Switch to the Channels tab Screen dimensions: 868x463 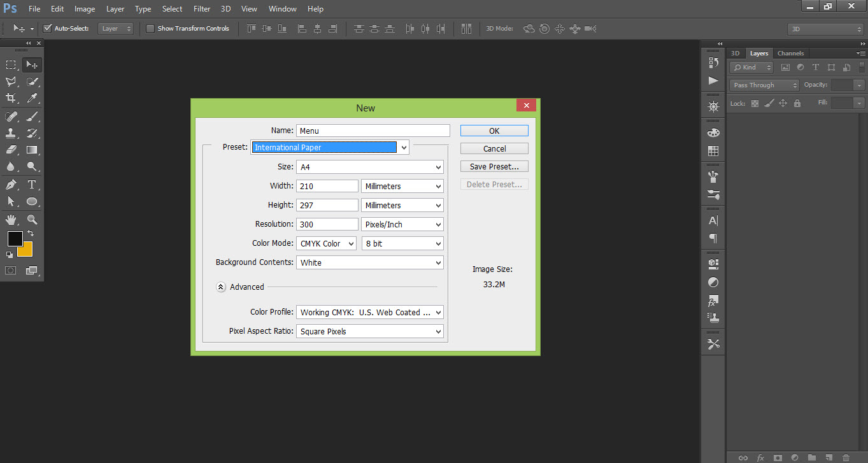(790, 53)
